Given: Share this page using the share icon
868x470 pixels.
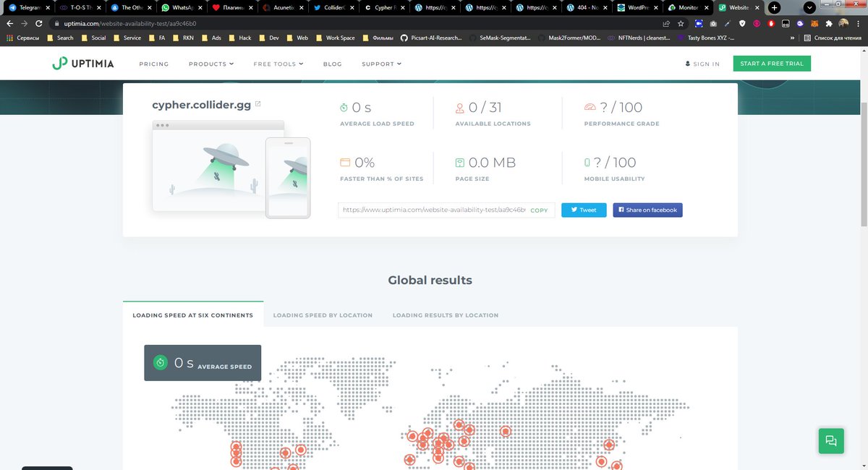Looking at the screenshot, I should [666, 23].
